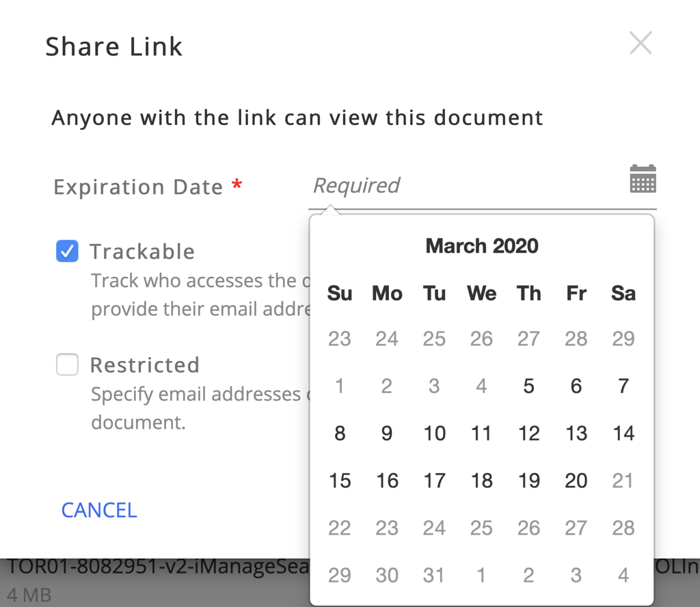
Task: Pick March 13 on the calendar
Action: pyautogui.click(x=576, y=433)
